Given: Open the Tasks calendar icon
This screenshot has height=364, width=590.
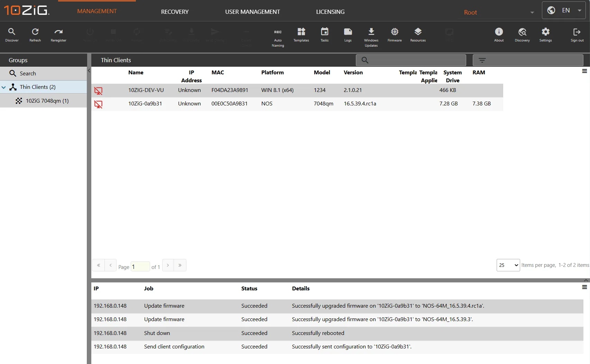Looking at the screenshot, I should pos(324,35).
